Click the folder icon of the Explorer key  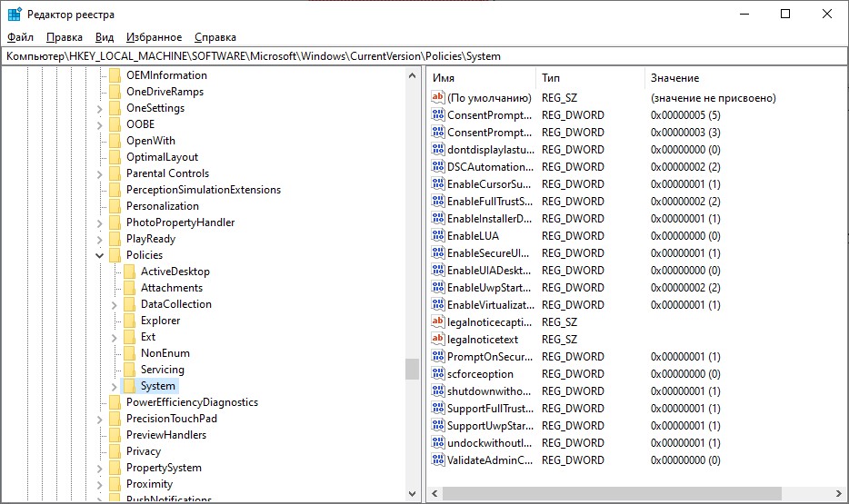coord(129,321)
